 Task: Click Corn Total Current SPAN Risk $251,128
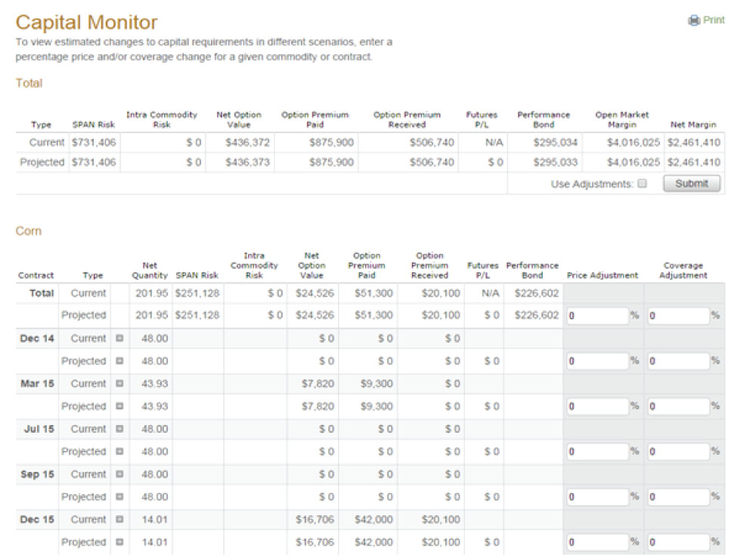197,293
